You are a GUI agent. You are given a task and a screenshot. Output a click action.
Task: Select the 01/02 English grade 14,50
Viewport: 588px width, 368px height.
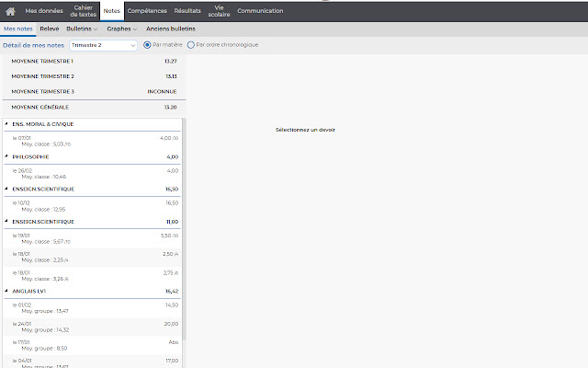92,308
